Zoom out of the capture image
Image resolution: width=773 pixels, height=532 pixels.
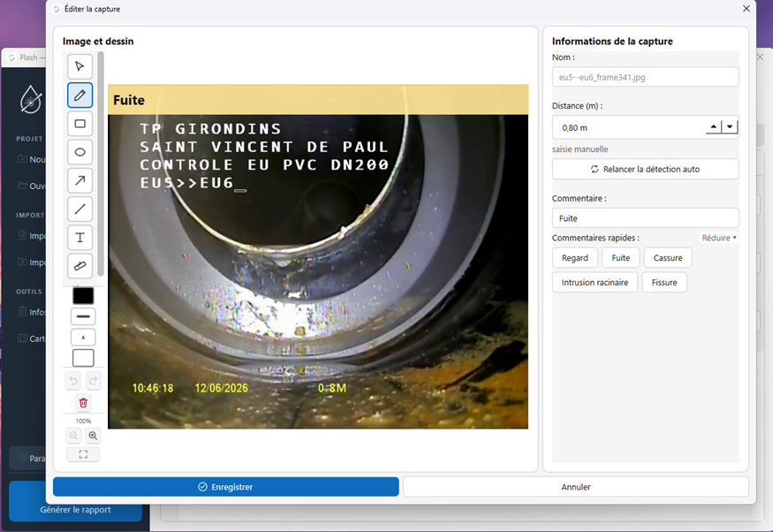(x=73, y=436)
